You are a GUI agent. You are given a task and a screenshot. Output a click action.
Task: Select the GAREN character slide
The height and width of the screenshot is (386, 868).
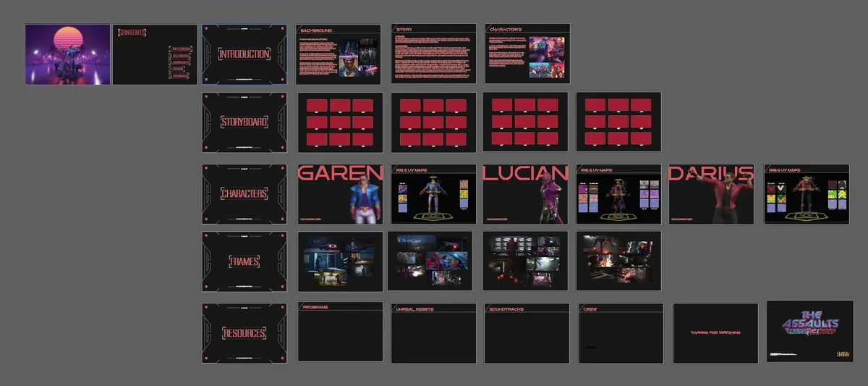340,194
